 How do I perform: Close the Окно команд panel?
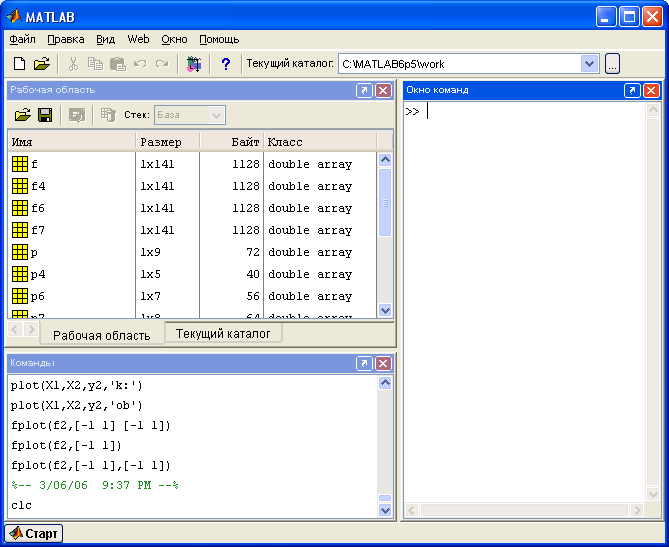tap(651, 90)
